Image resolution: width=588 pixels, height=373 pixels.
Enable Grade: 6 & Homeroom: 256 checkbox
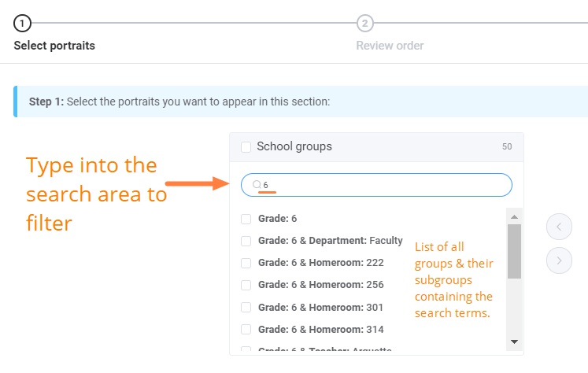(x=246, y=285)
